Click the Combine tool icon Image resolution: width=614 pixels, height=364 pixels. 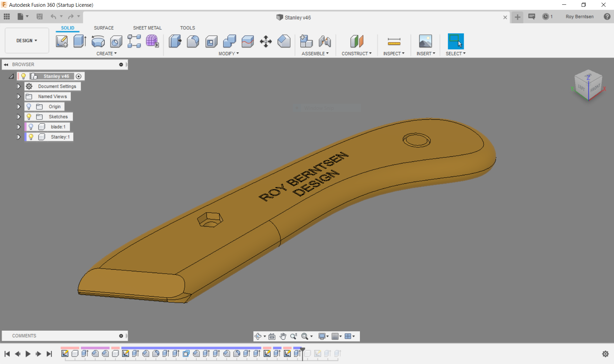tap(229, 41)
